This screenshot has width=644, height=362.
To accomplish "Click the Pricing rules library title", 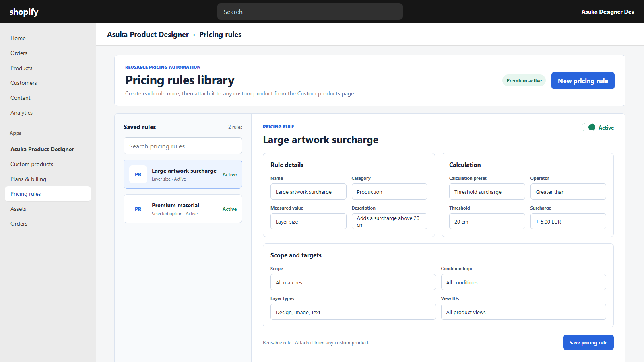I will point(180,80).
